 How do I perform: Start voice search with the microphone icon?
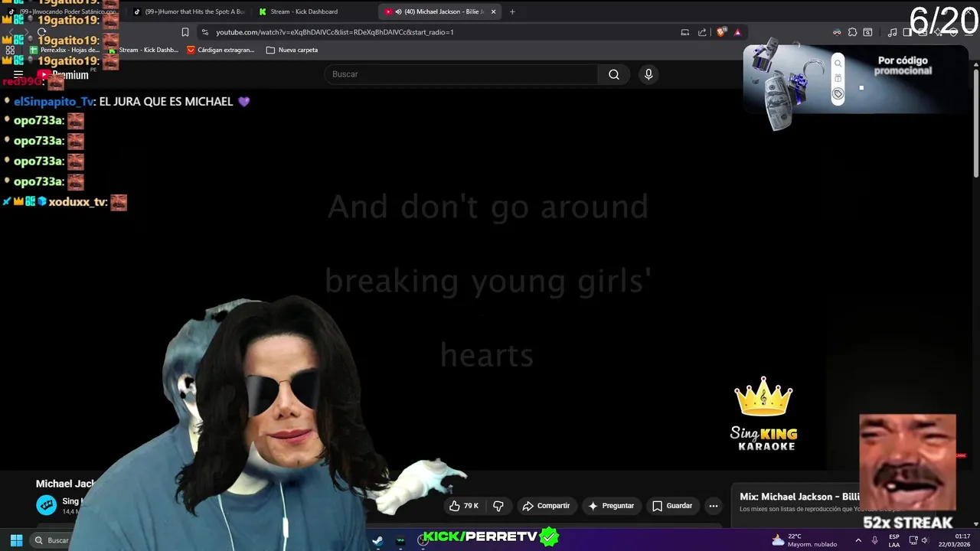[648, 74]
